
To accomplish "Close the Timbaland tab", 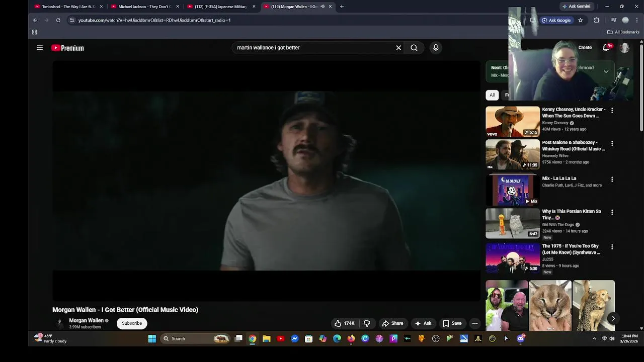I will click(101, 7).
